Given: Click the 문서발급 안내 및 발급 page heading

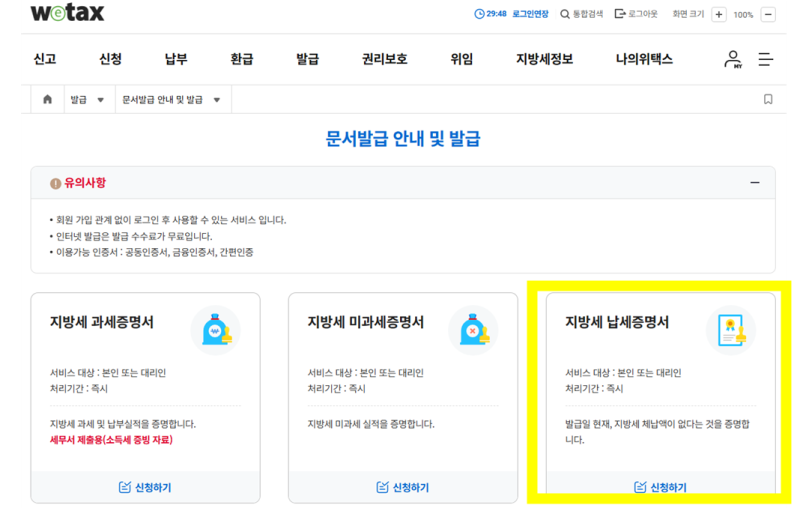Looking at the screenshot, I should point(403,139).
